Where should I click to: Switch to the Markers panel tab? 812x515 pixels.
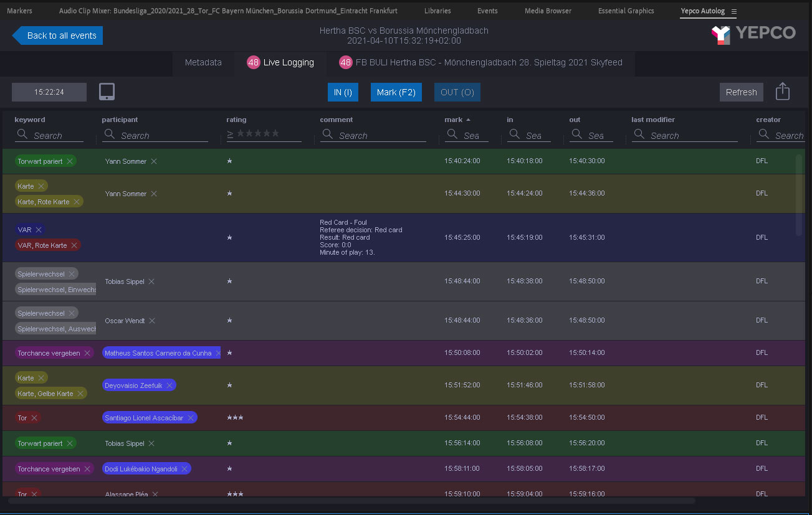coord(19,11)
